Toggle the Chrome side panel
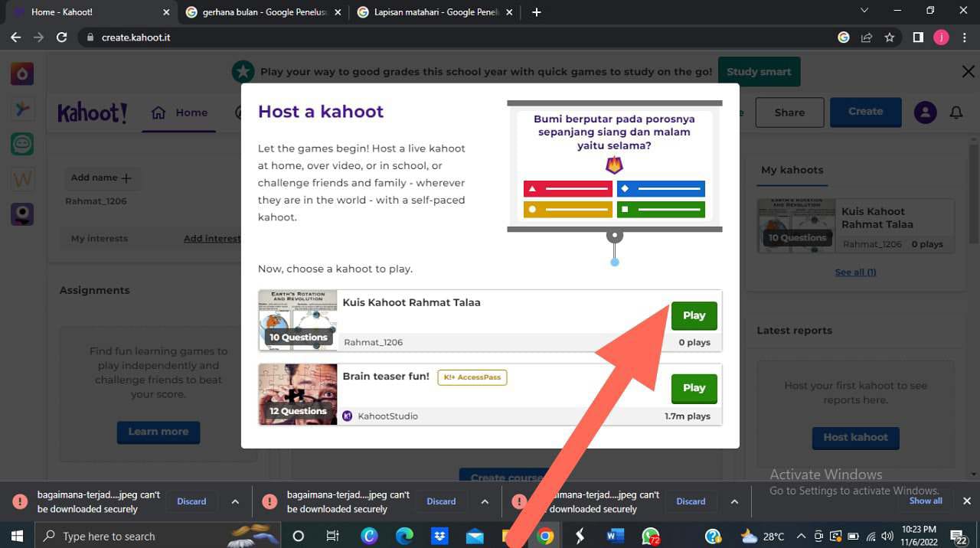The image size is (980, 548). tap(918, 37)
